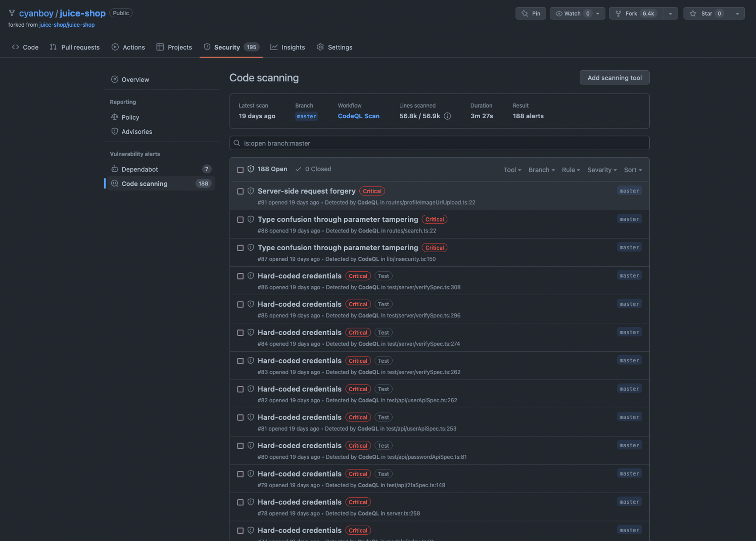Select checkbox for Hard-coded credentials alert #79
This screenshot has width=756, height=541.
tap(240, 474)
